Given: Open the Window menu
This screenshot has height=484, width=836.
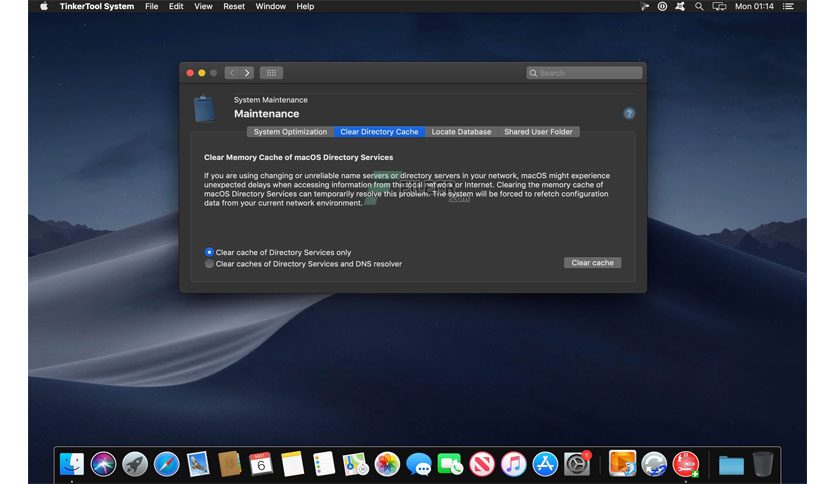Looking at the screenshot, I should [270, 6].
